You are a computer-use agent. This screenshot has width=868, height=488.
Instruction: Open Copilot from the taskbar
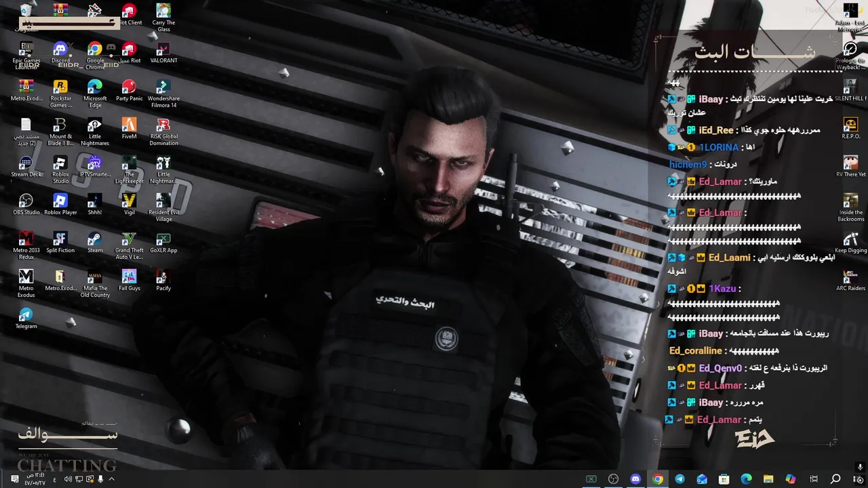(x=791, y=479)
